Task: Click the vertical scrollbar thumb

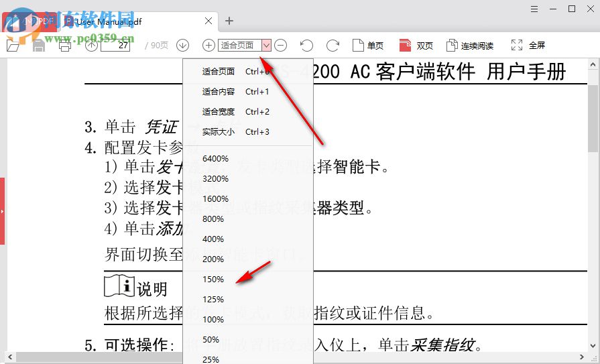Action: [593, 119]
